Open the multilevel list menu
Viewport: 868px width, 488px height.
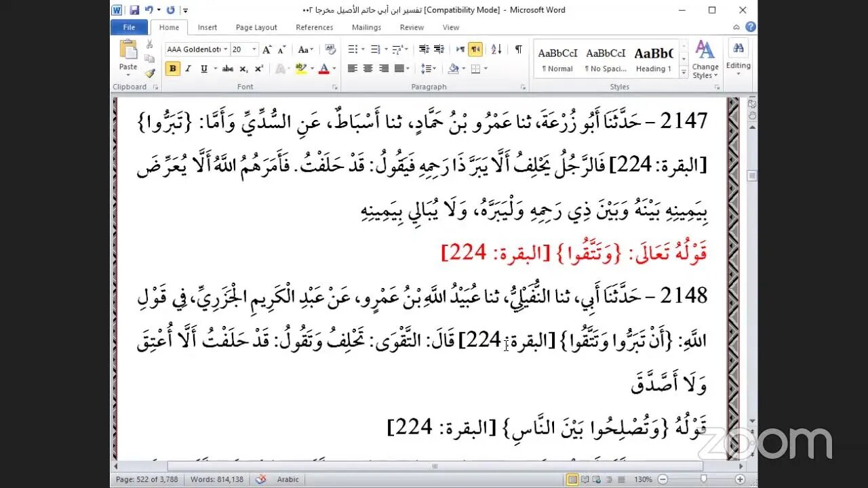coord(399,49)
